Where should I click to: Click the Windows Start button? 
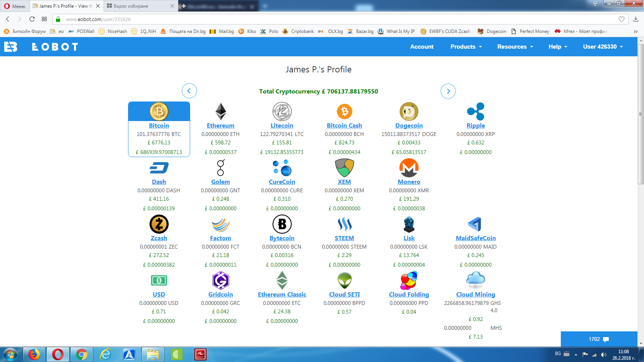point(10,355)
